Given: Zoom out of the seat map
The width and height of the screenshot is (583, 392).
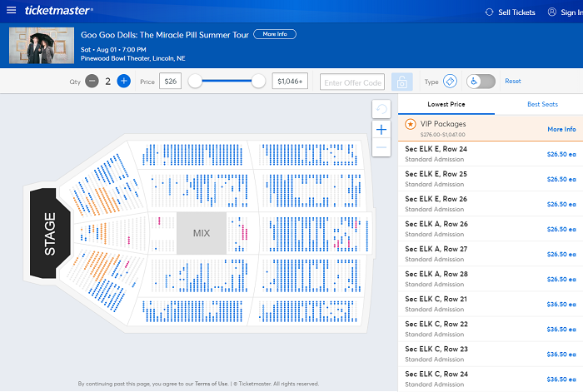Looking at the screenshot, I should click(381, 147).
